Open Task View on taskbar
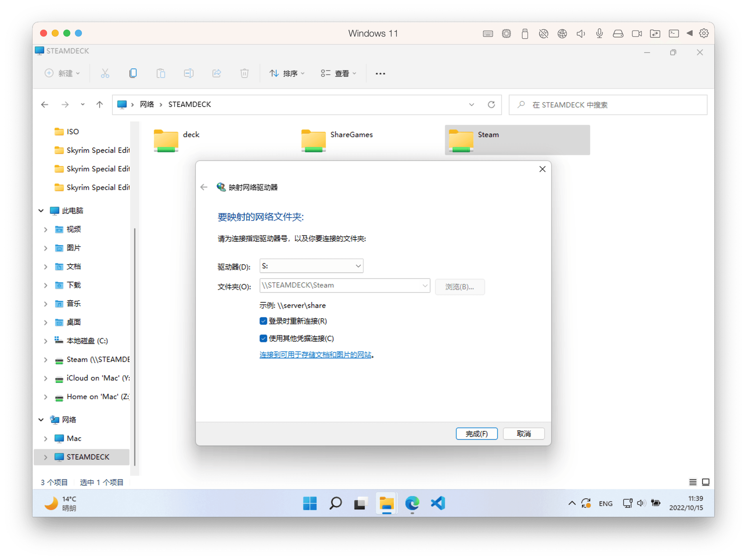Screen dimensions: 747x560 [360, 503]
